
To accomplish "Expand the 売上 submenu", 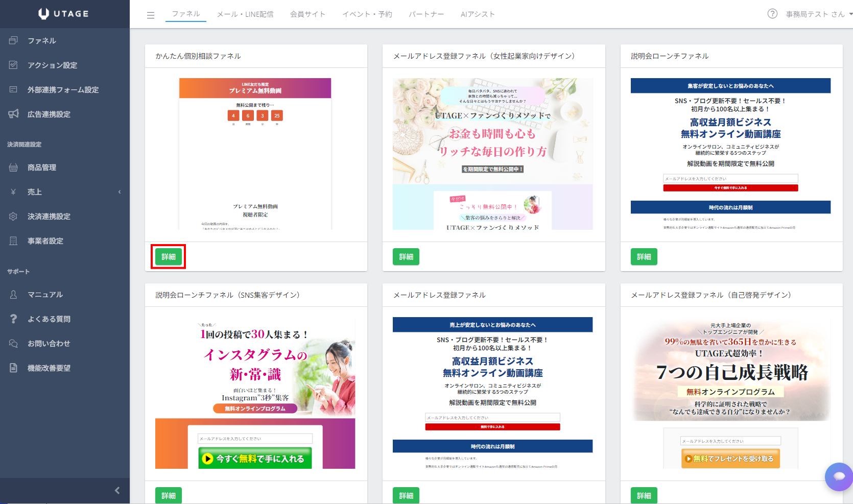I will 119,192.
